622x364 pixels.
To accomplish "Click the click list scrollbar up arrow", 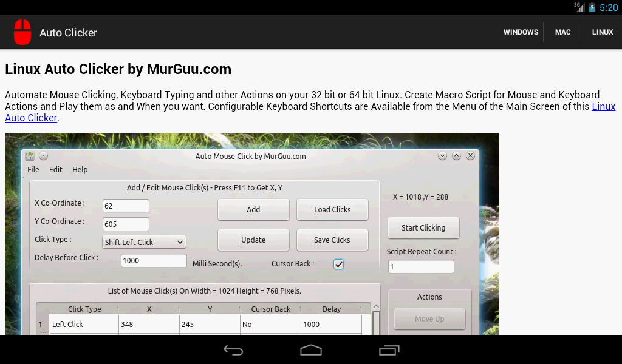I will tap(376, 306).
